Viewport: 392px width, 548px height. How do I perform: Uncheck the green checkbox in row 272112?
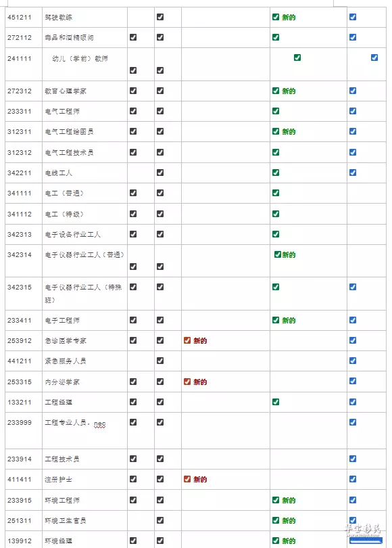click(x=275, y=37)
